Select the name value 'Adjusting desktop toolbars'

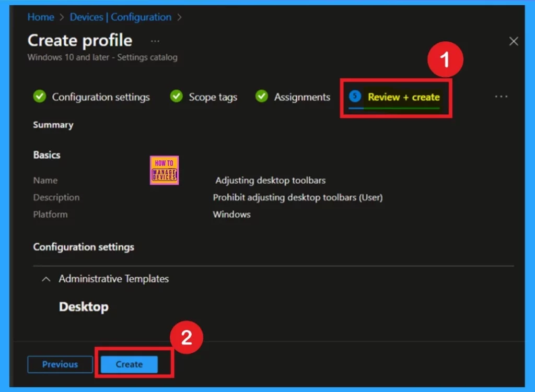[x=270, y=180]
